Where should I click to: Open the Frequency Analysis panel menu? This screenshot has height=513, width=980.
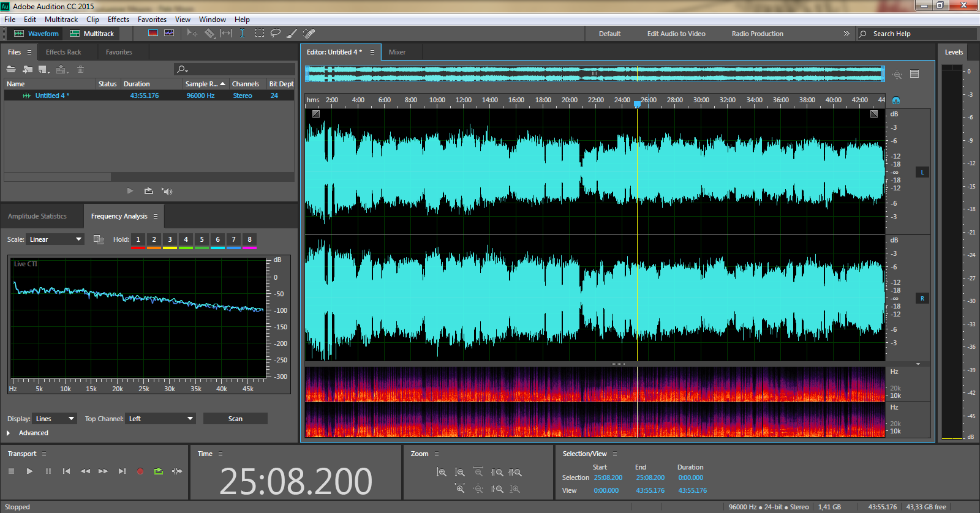(x=156, y=216)
